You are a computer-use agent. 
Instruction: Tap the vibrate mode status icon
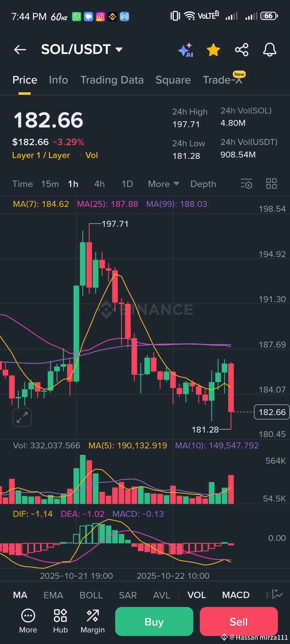175,16
